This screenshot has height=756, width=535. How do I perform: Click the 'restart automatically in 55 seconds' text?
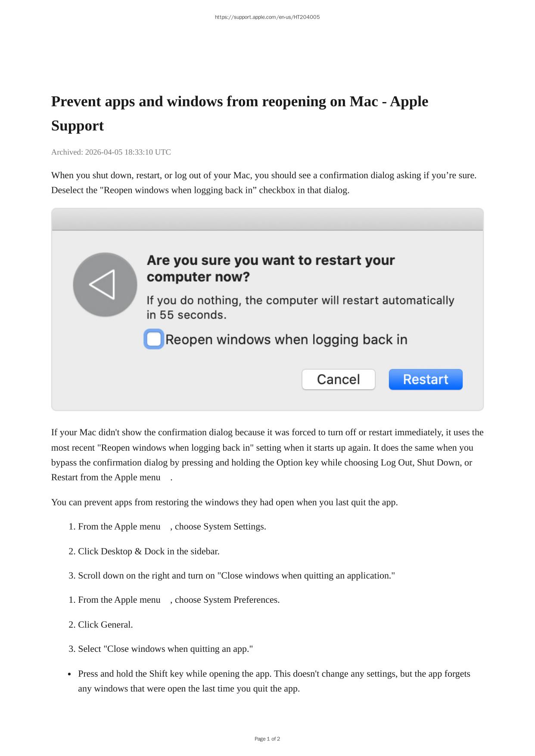(300, 307)
